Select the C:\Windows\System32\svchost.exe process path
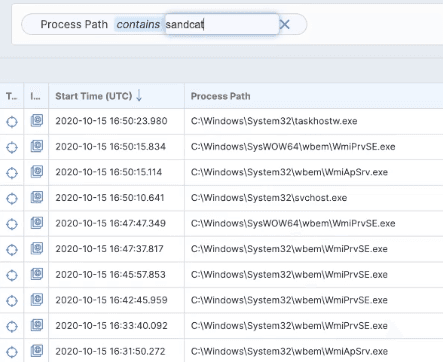 click(x=269, y=198)
